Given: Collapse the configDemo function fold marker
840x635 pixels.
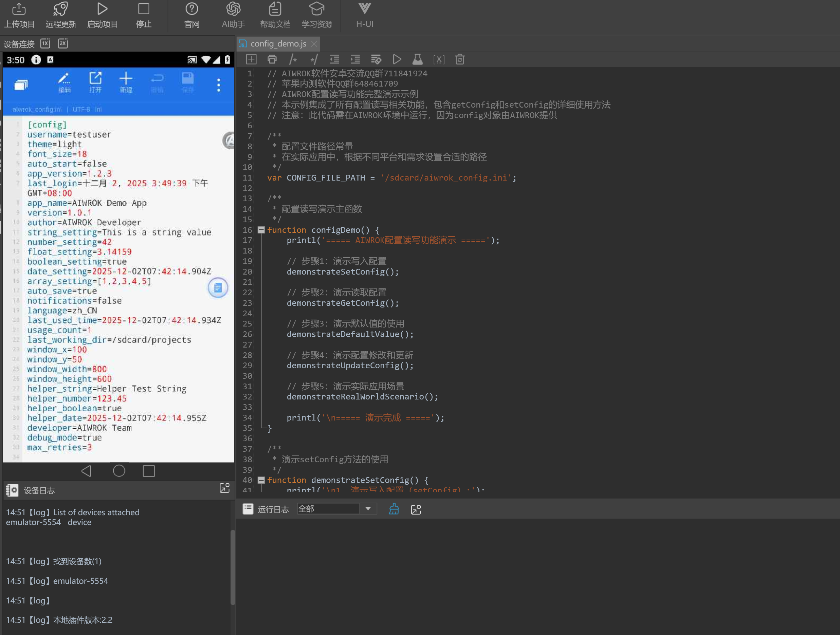Looking at the screenshot, I should 261,230.
